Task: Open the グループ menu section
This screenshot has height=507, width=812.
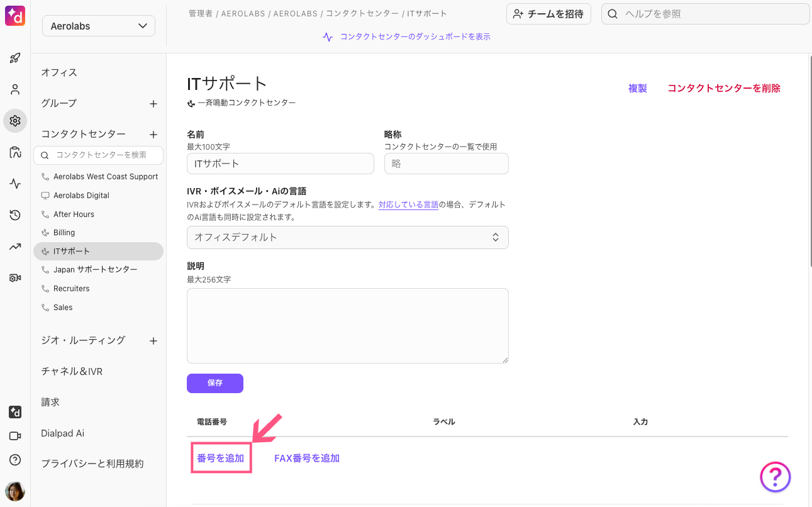Action: (x=59, y=103)
